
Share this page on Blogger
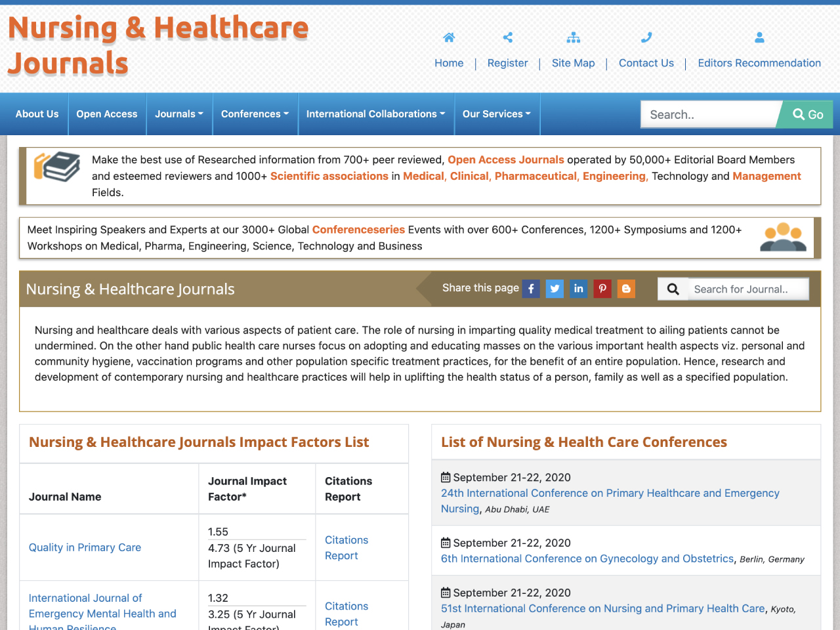pos(626,289)
